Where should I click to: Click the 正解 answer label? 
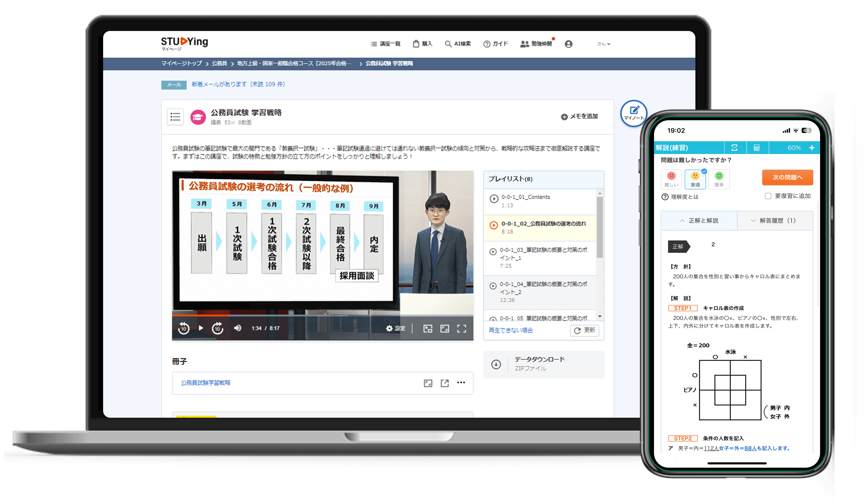click(679, 246)
